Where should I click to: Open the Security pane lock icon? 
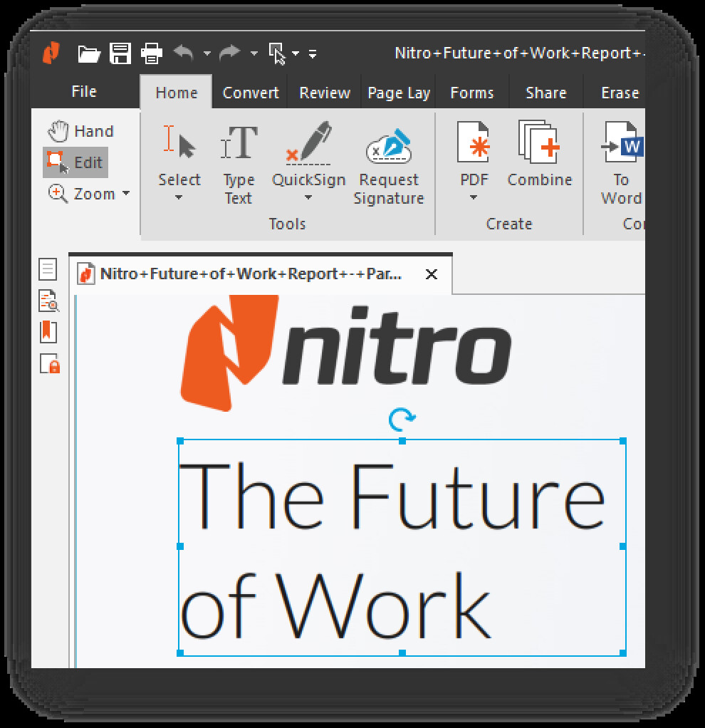tap(50, 363)
